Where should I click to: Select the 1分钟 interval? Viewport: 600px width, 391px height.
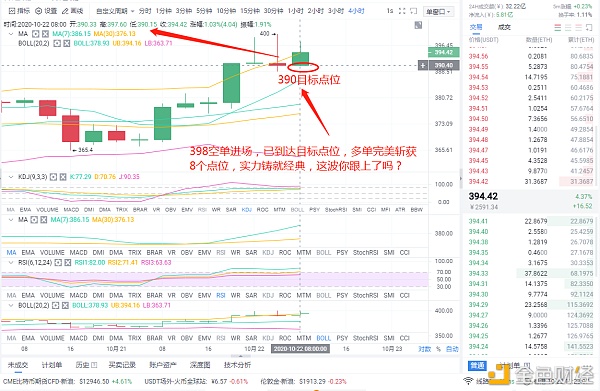(x=163, y=11)
